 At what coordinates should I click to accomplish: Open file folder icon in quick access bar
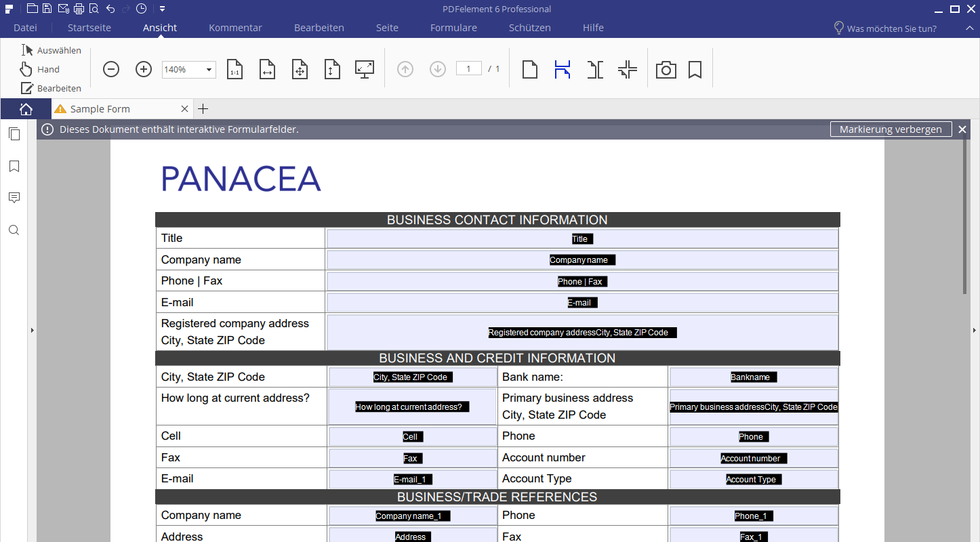coord(32,9)
